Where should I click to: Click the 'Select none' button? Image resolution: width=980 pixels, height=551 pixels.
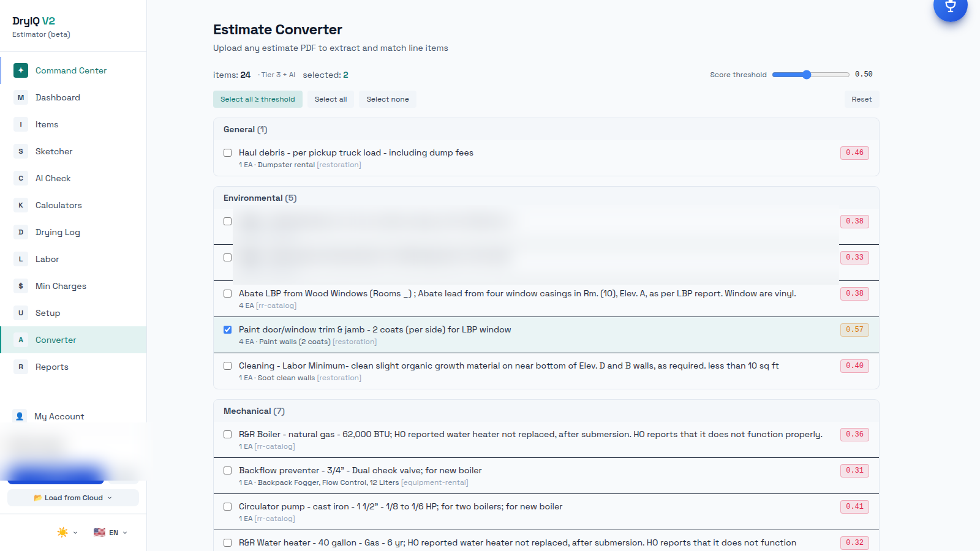pyautogui.click(x=388, y=99)
